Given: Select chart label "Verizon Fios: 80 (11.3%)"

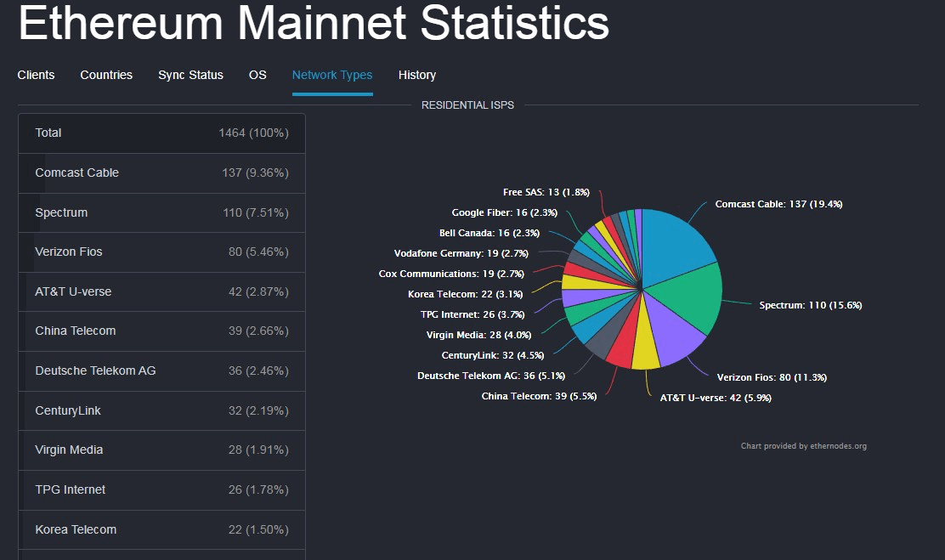Looking at the screenshot, I should point(772,378).
